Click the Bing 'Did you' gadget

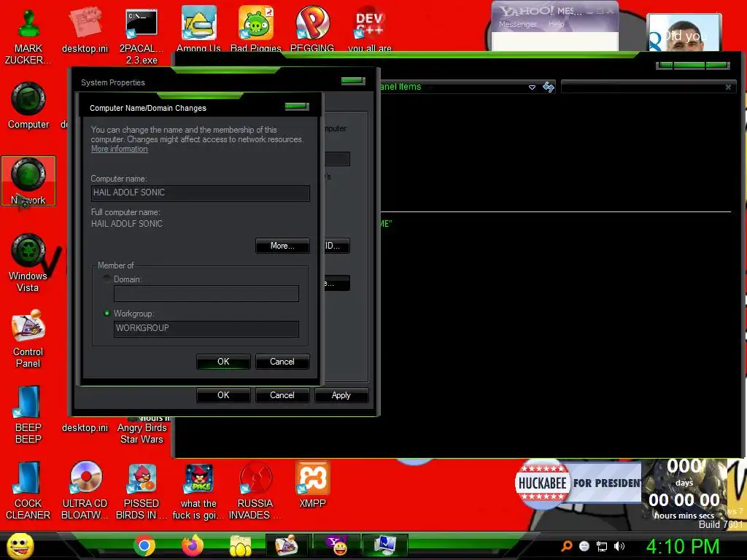click(x=684, y=32)
